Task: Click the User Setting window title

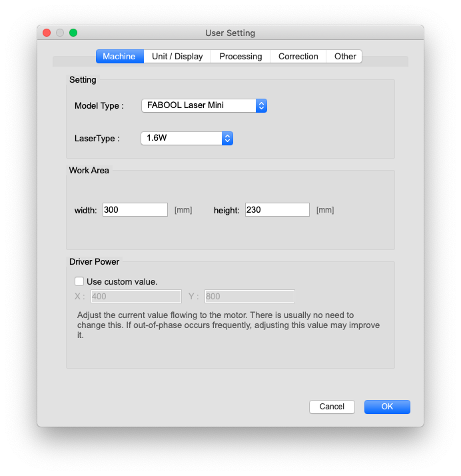Action: pos(230,33)
